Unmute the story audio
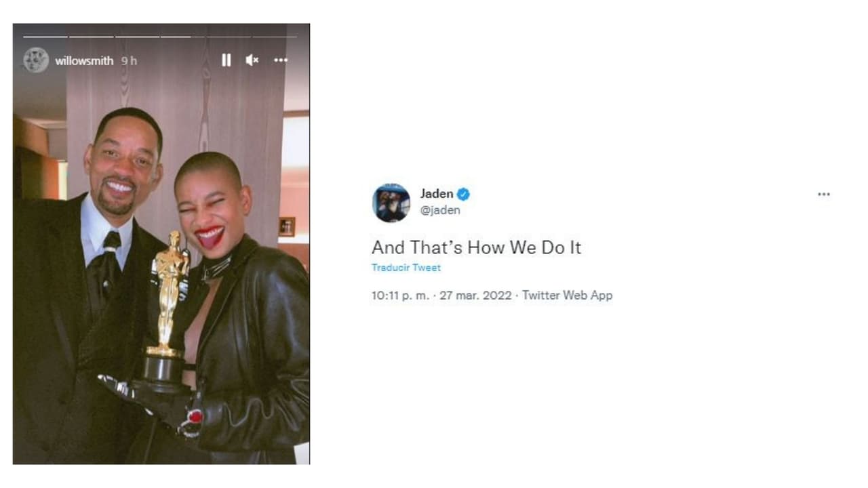Screen dimensions: 868x488 coord(252,60)
